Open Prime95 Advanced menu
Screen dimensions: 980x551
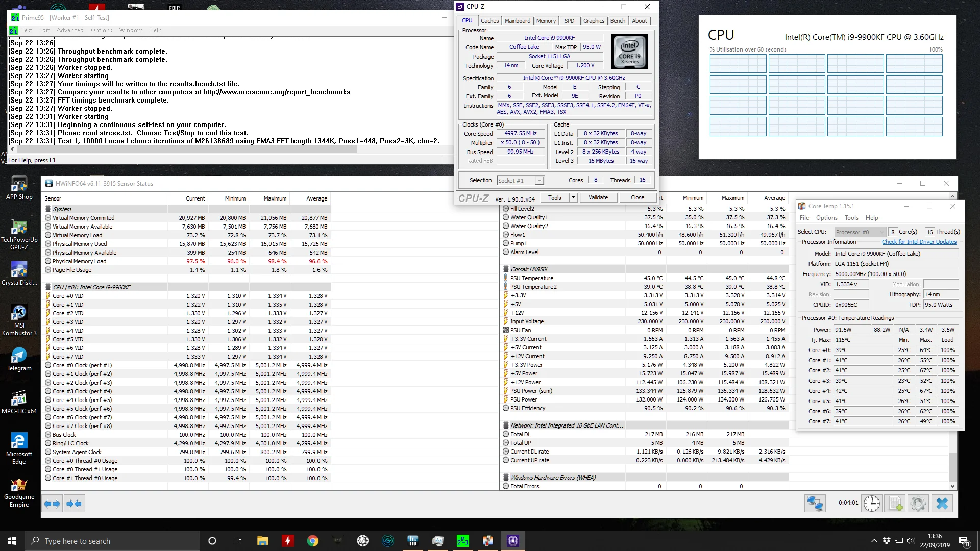[70, 30]
